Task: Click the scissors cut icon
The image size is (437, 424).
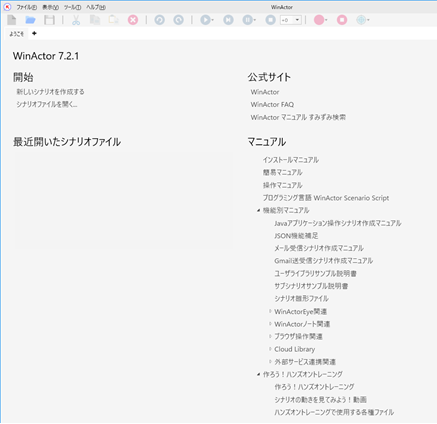Action: tap(76, 20)
